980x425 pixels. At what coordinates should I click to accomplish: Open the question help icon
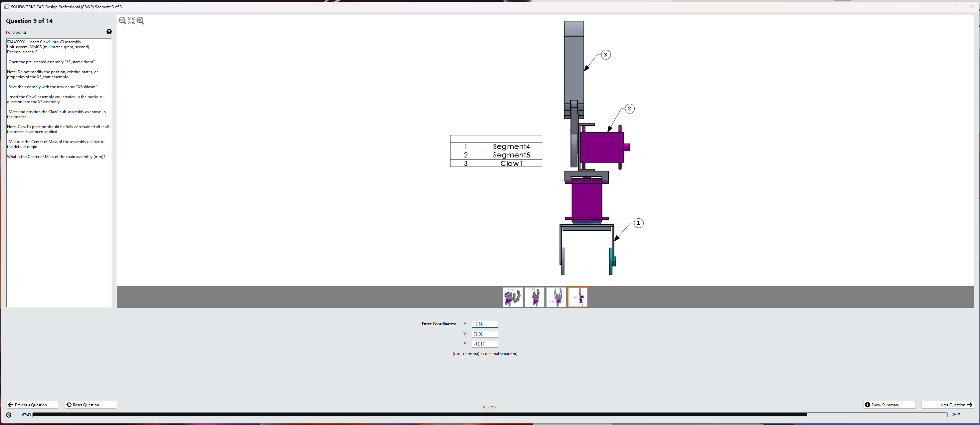pyautogui.click(x=109, y=32)
